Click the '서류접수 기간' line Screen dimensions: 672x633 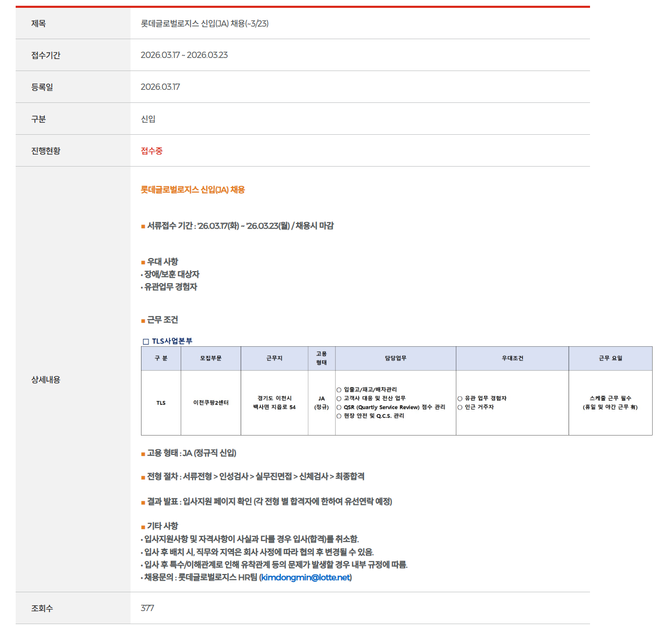tap(238, 226)
